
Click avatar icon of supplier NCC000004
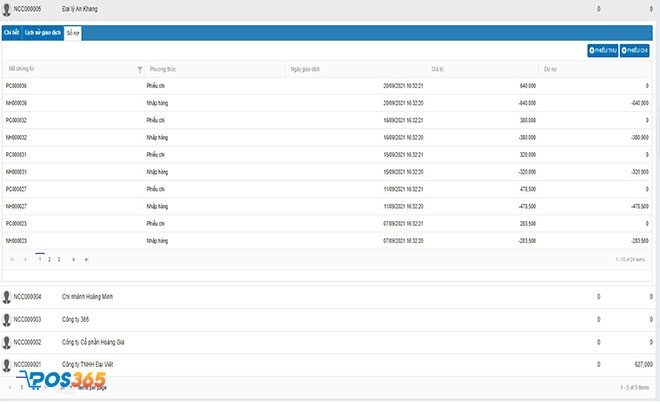pyautogui.click(x=7, y=297)
